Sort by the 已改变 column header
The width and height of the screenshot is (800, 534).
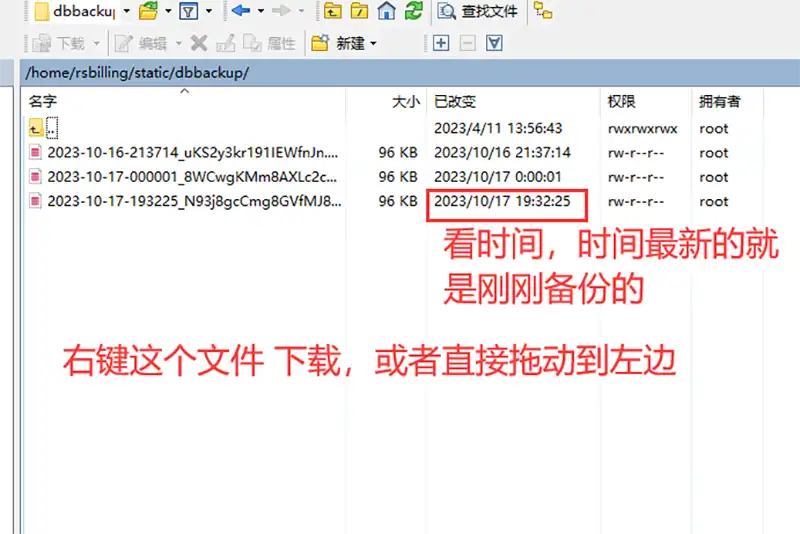455,101
